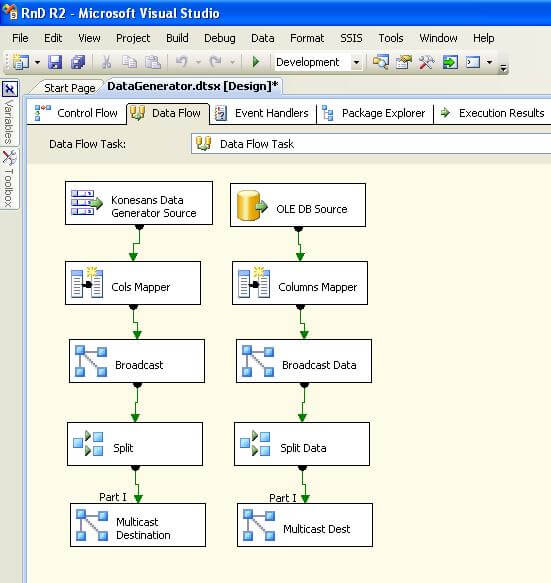Open the Window menu
The width and height of the screenshot is (551, 583).
pyautogui.click(x=438, y=38)
